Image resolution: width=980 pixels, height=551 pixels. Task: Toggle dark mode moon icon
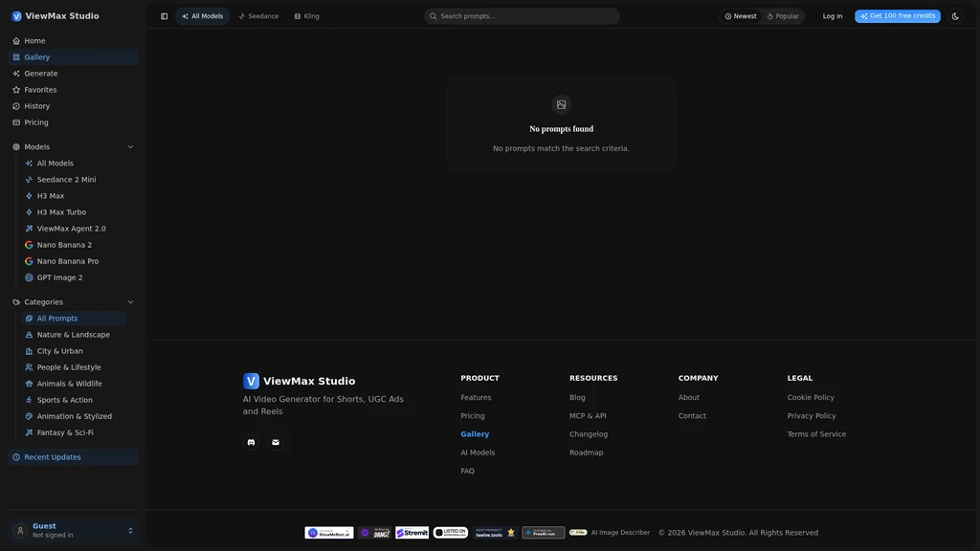click(955, 16)
